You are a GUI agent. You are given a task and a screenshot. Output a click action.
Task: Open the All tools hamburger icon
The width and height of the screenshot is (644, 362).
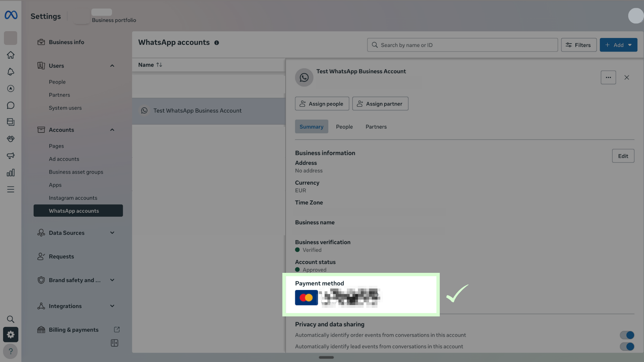(x=11, y=189)
